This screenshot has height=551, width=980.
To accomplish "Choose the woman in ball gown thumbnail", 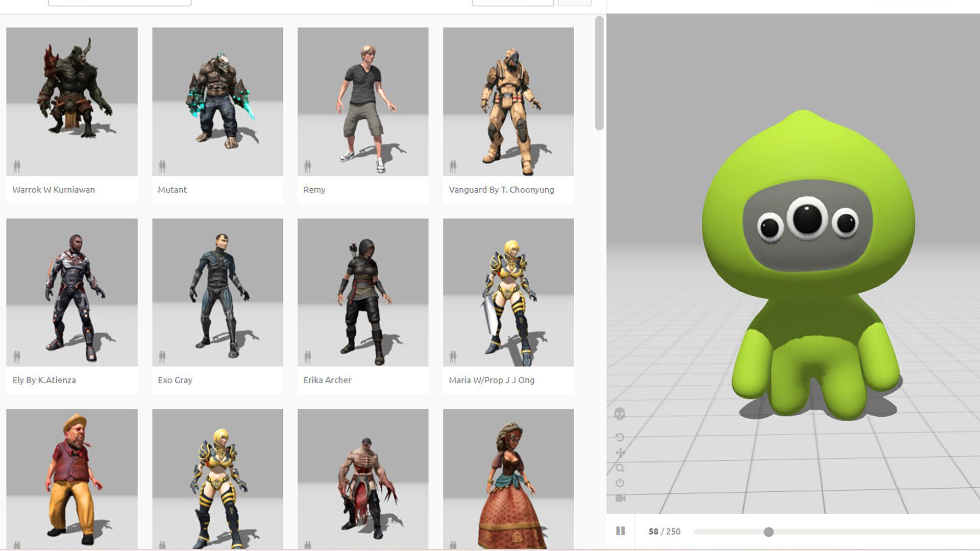I will [508, 479].
